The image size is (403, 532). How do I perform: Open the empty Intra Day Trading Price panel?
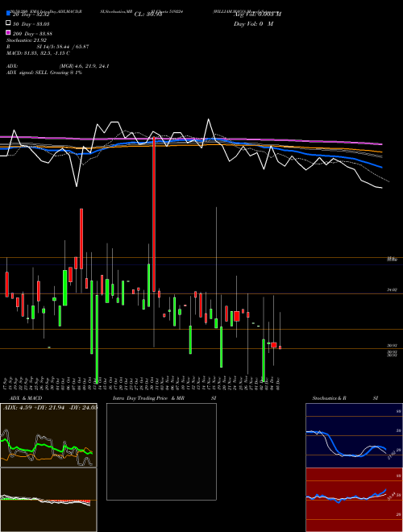coord(161,451)
